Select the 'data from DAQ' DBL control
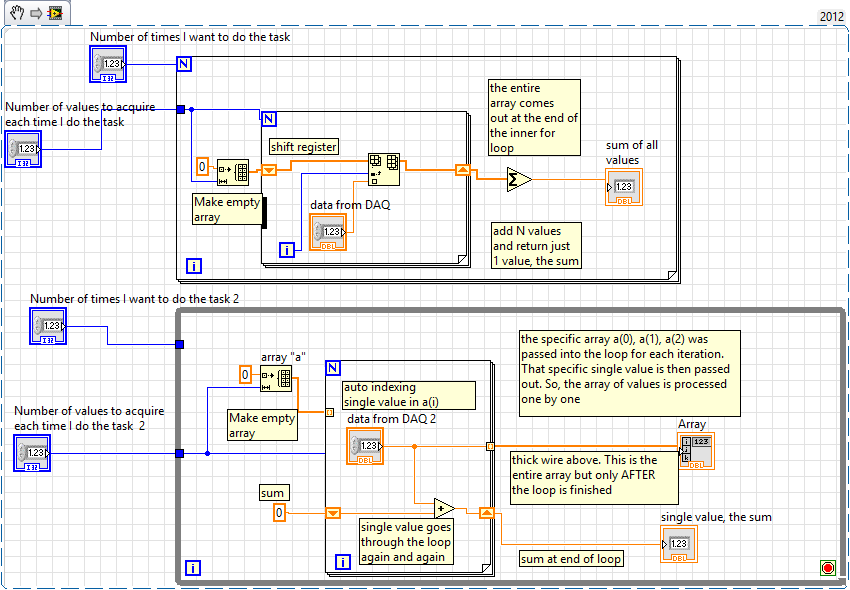The height and width of the screenshot is (590, 850). (328, 232)
